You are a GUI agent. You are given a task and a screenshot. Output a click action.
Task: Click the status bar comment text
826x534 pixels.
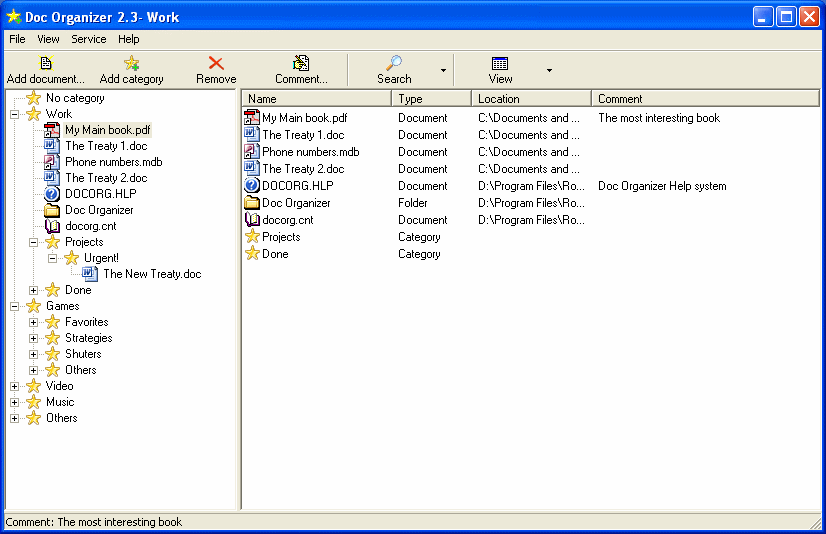point(94,522)
